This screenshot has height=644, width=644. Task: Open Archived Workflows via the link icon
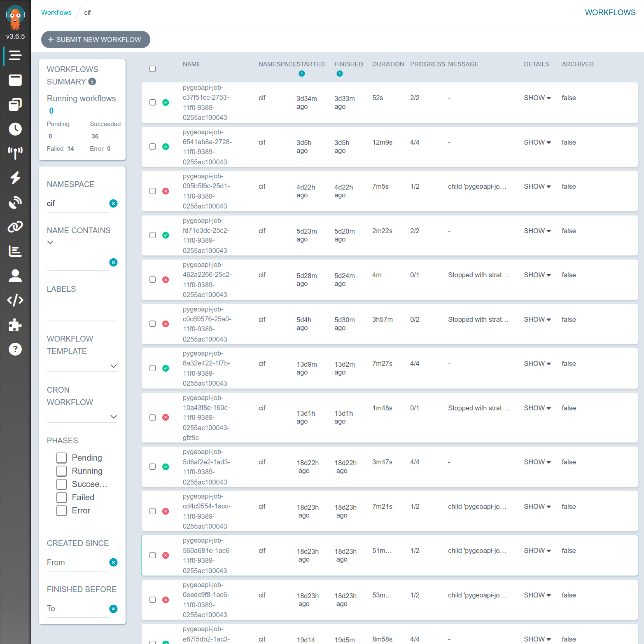(x=15, y=226)
